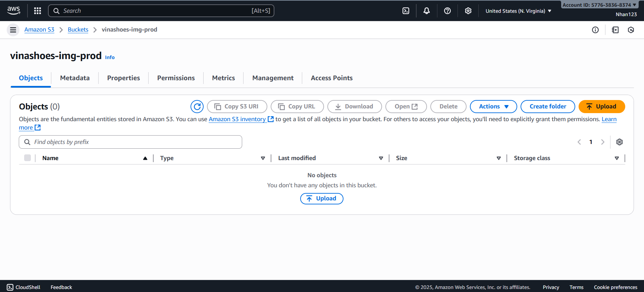Open the table preferences gear icon
This screenshot has height=292, width=644.
click(620, 142)
